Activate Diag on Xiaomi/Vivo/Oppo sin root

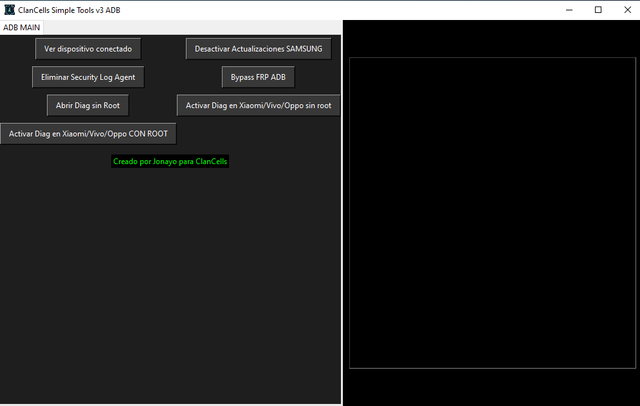(258, 105)
